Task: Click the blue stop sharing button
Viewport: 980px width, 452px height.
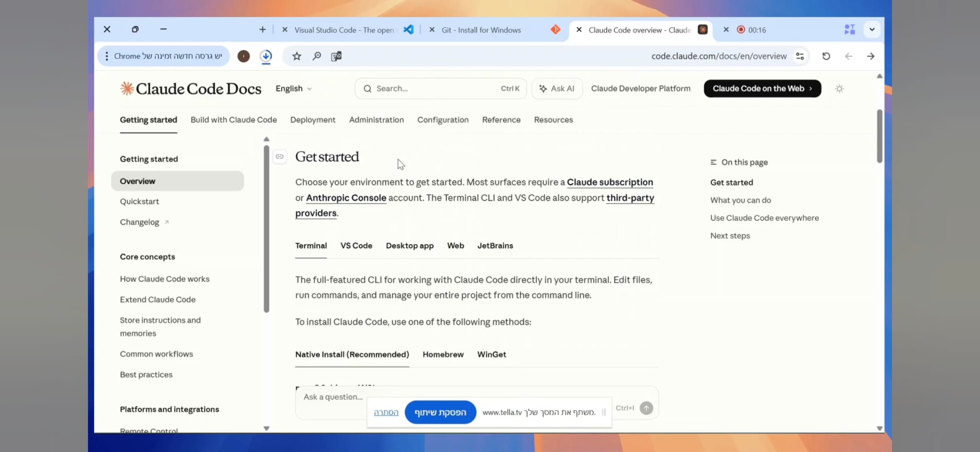Action: [x=440, y=412]
